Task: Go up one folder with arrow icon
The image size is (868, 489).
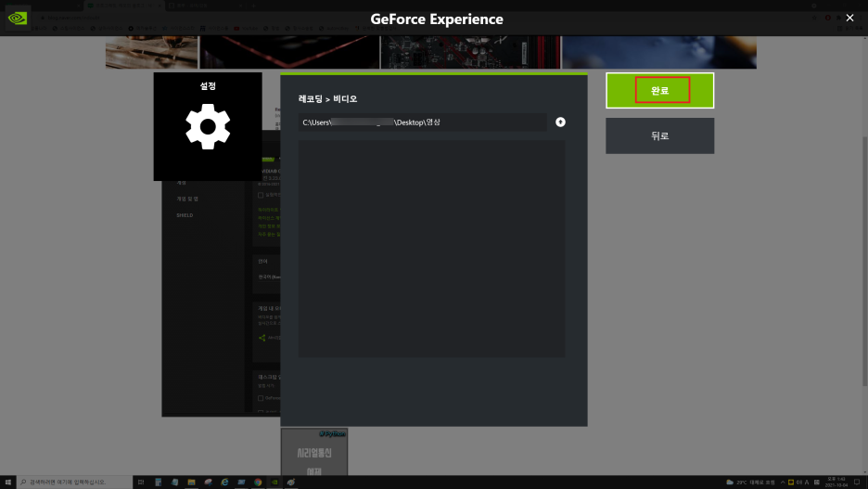Action: click(x=560, y=122)
